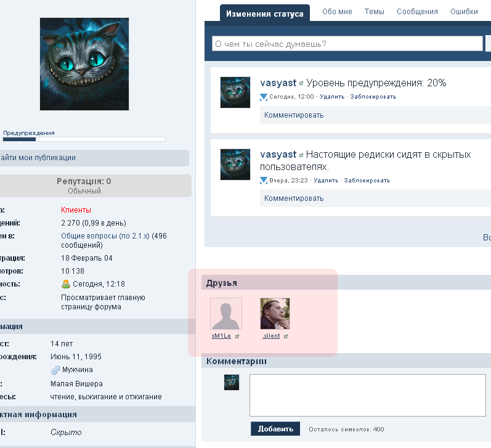Delete the status posted Сегодня, 12:00

[x=332, y=97]
